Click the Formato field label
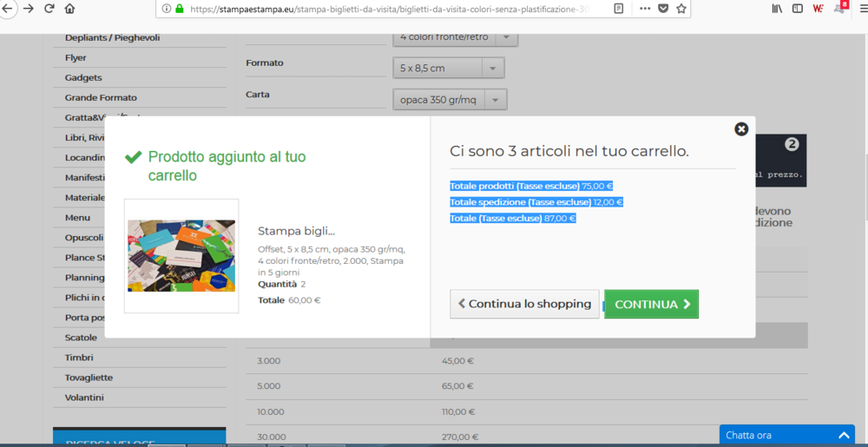868x447 pixels. [265, 63]
